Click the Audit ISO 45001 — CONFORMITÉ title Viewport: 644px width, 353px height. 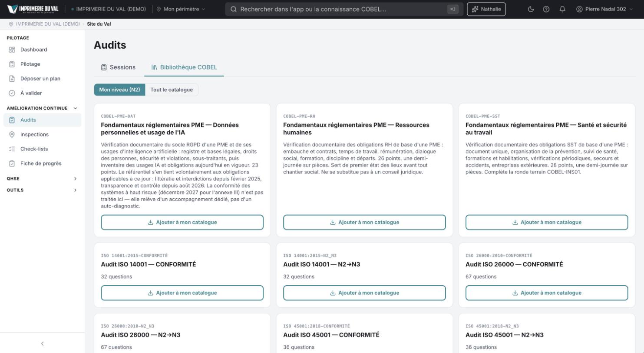pos(331,335)
